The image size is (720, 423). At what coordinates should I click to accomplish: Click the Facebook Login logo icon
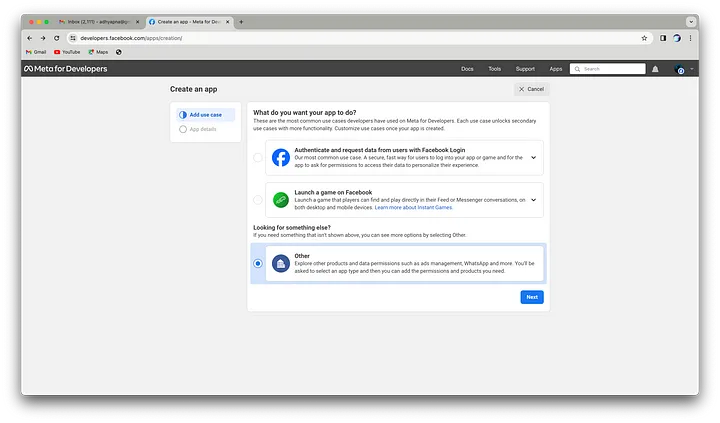[x=281, y=158]
